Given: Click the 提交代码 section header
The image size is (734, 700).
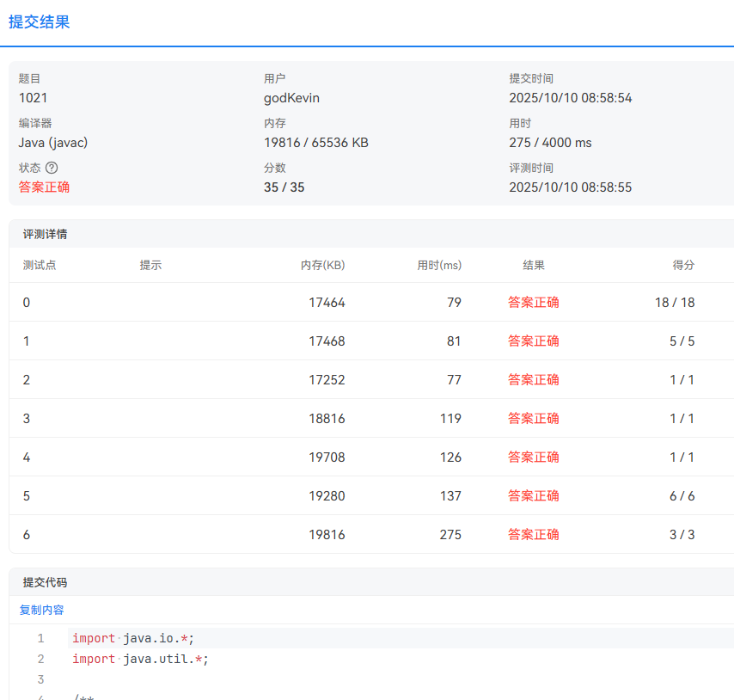Looking at the screenshot, I should (45, 582).
